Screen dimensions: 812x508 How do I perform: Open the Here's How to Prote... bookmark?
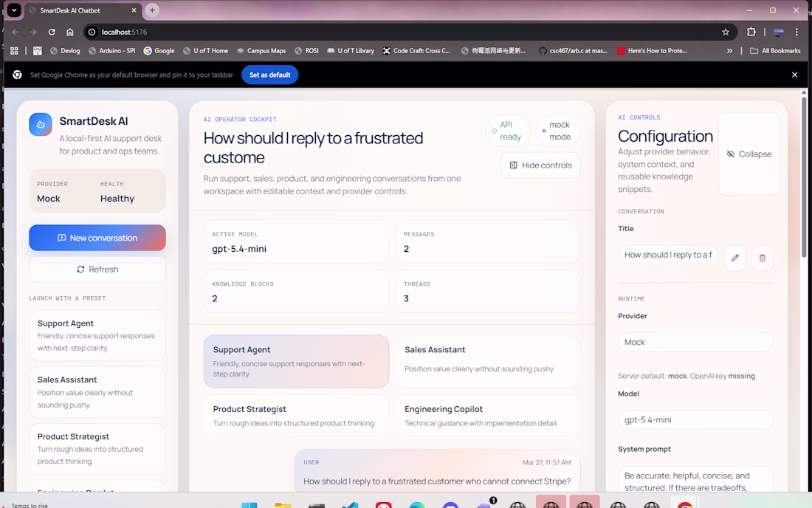point(652,51)
